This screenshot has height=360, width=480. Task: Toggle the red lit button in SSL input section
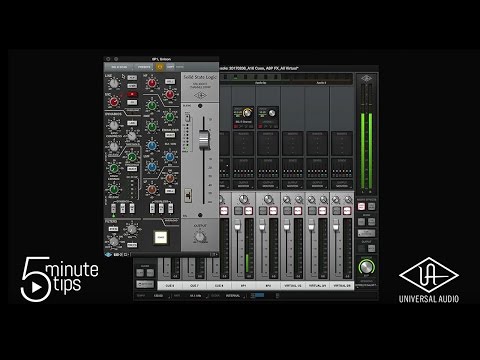point(132,94)
